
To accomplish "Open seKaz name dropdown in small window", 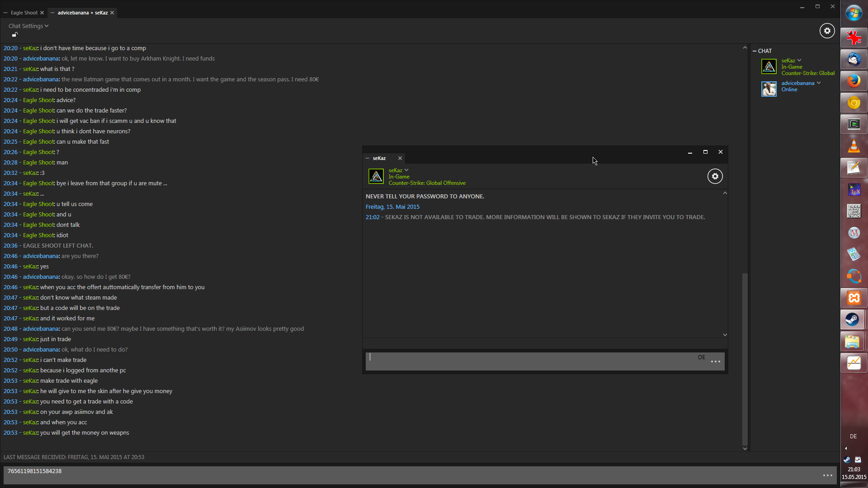I will (406, 170).
